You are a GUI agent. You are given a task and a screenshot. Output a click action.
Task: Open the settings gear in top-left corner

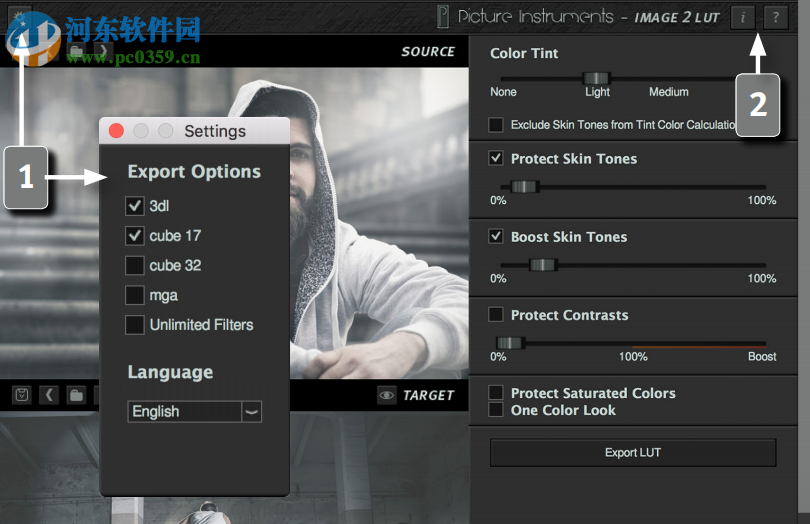click(x=20, y=19)
